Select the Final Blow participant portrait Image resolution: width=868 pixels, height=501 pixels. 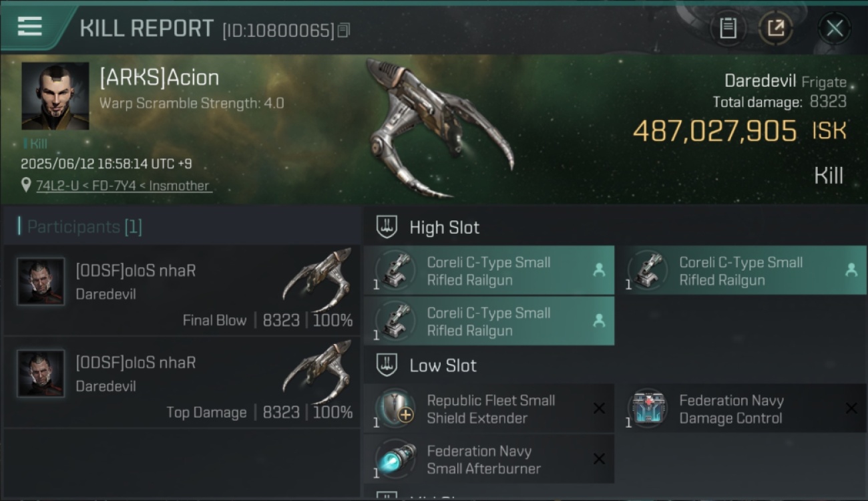41,281
